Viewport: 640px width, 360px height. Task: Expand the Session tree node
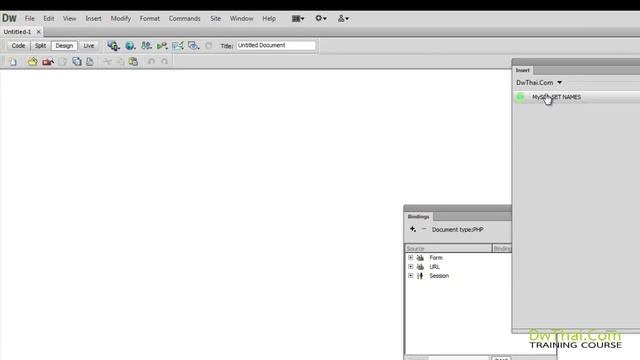click(x=411, y=276)
